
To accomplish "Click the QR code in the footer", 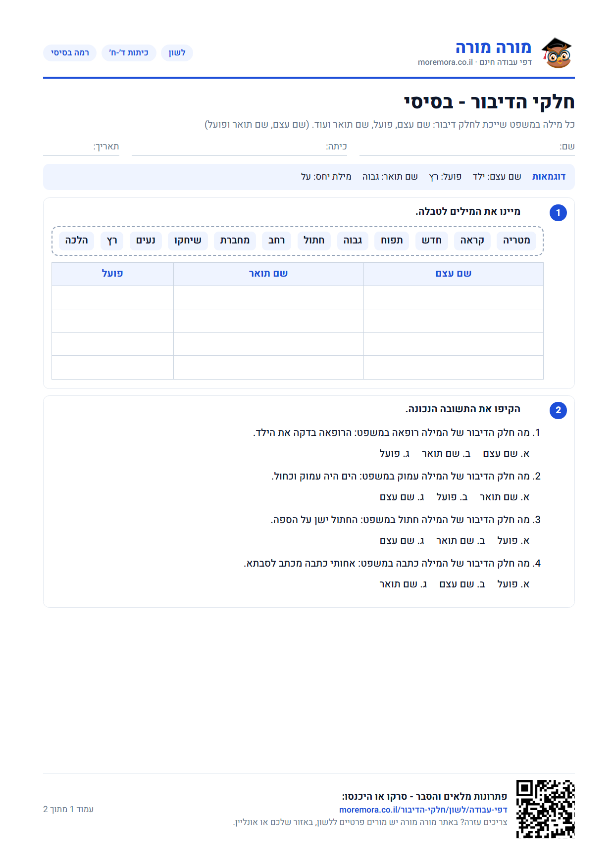I will (x=546, y=809).
